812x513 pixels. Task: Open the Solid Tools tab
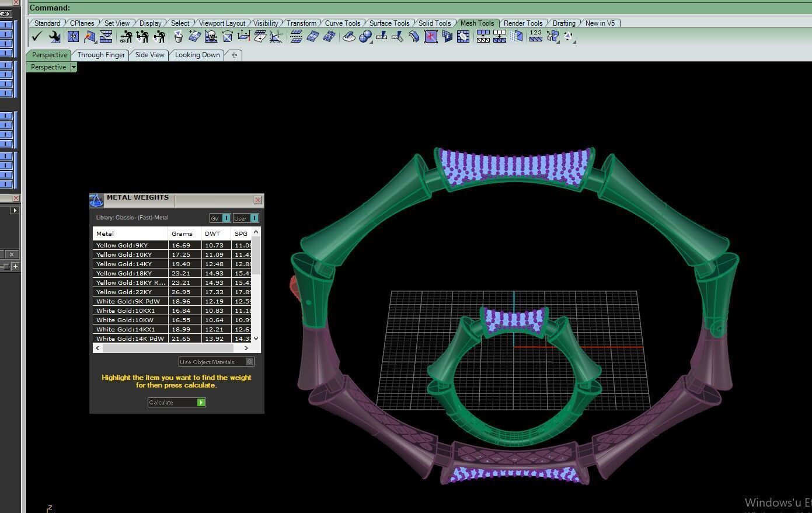[x=434, y=23]
